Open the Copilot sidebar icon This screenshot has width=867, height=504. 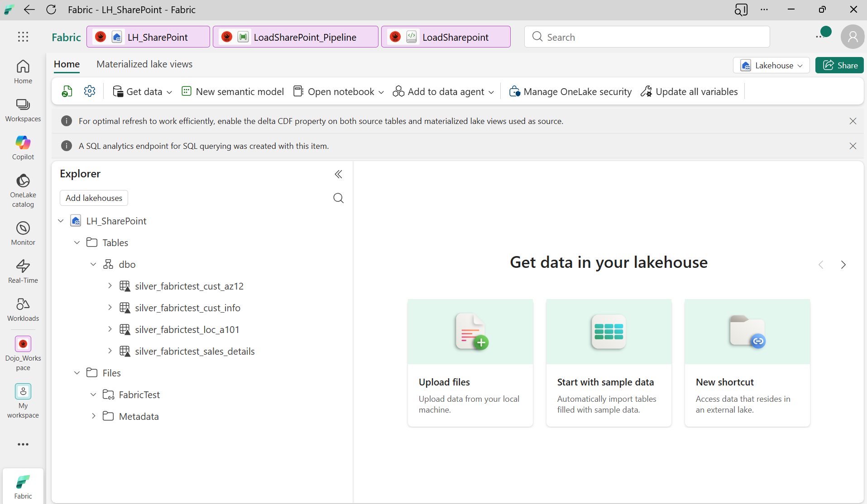(x=23, y=147)
